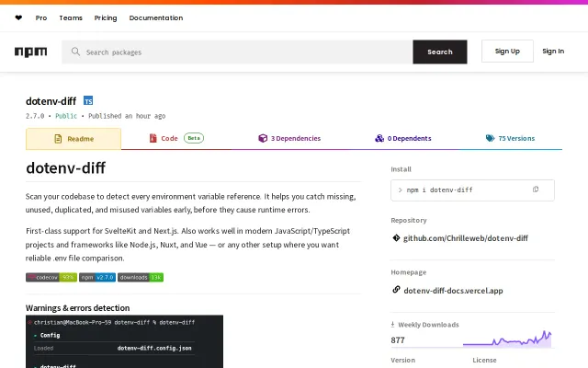Click the terminal screenshot under Warnings & errors
The height and width of the screenshot is (368, 588).
tap(125, 341)
